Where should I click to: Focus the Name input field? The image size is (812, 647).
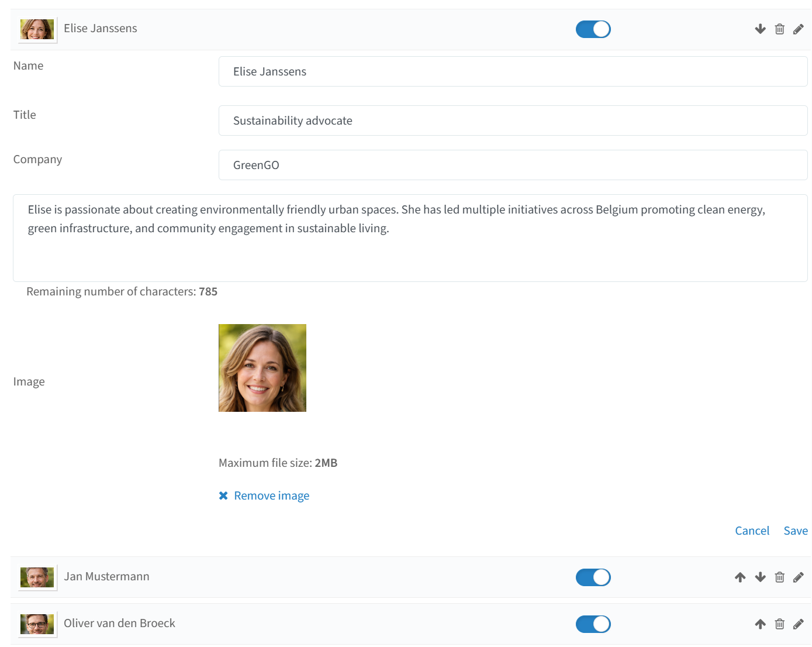click(x=513, y=71)
